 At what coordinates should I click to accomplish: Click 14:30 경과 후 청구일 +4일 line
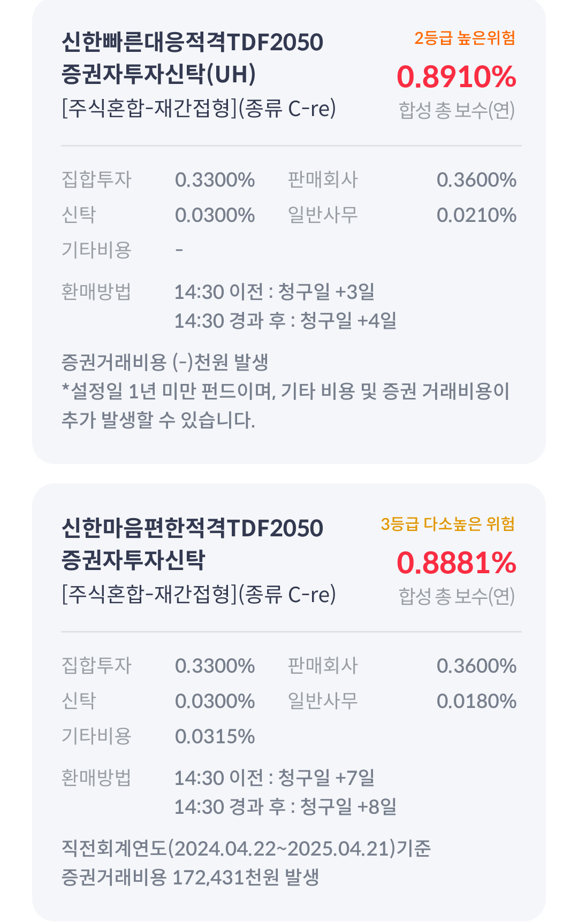pyautogui.click(x=286, y=321)
